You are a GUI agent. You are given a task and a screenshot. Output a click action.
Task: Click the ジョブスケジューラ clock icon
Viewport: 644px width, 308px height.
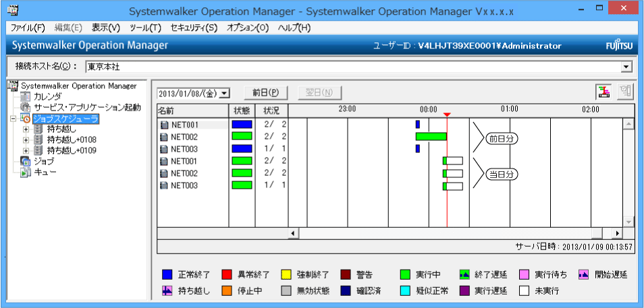pos(26,118)
